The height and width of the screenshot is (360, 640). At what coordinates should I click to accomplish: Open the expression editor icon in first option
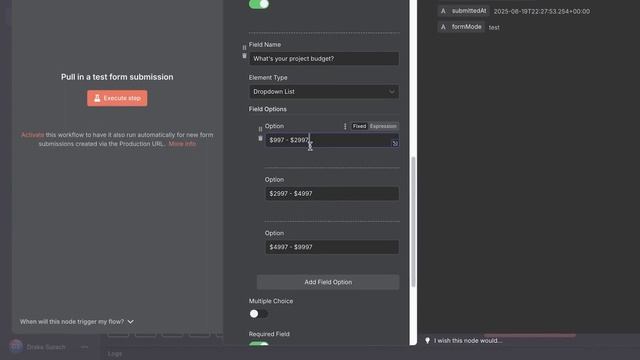[x=395, y=143]
